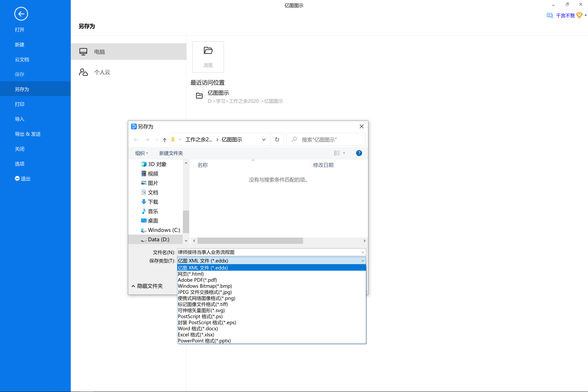Select Adobe PDF(*.pdf) file type
The width and height of the screenshot is (588, 392).
tap(271, 280)
